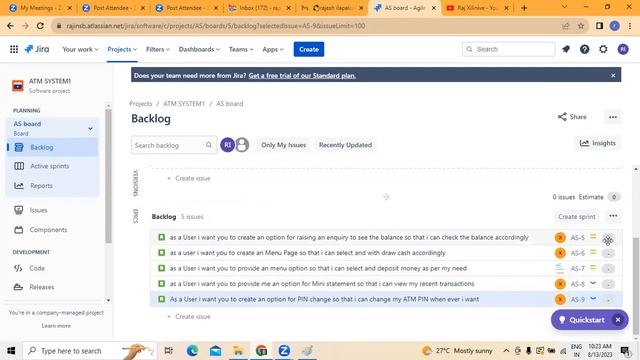Click the ATM SYSTEM1 project icon
Screen dimensions: 640x360
pos(18,86)
